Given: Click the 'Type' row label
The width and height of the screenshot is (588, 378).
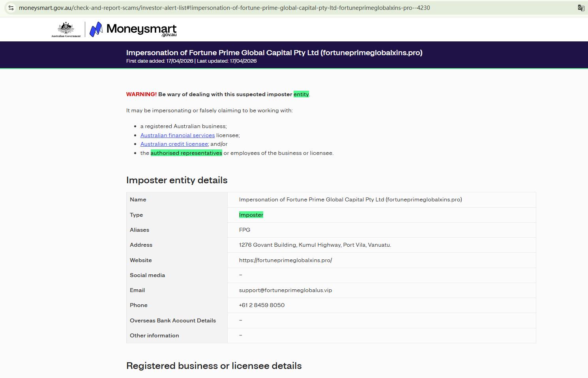Looking at the screenshot, I should 137,215.
